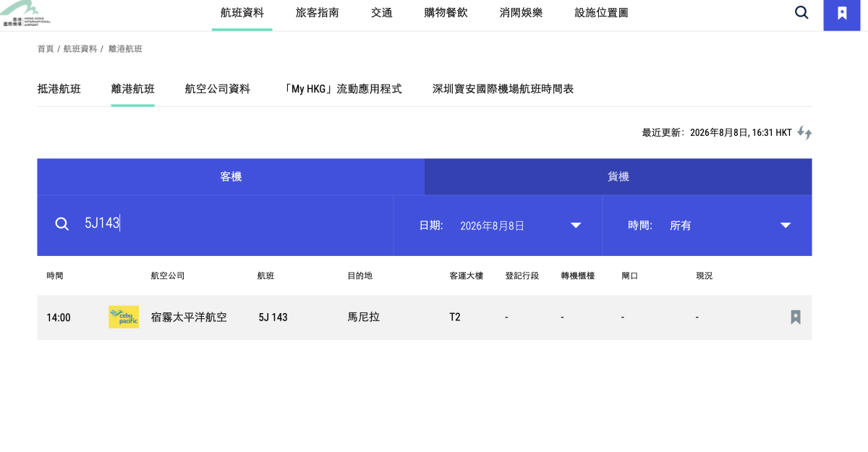Open the 旅客指南 menu
The image size is (868, 452).
pos(318,12)
